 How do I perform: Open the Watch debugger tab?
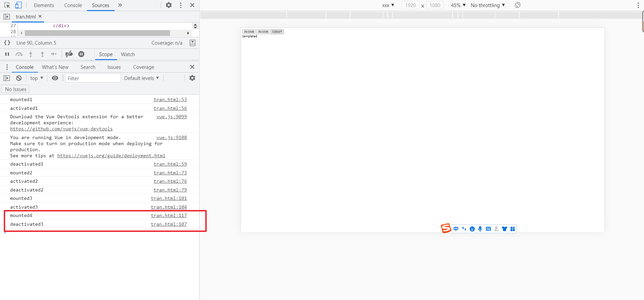[x=128, y=54]
